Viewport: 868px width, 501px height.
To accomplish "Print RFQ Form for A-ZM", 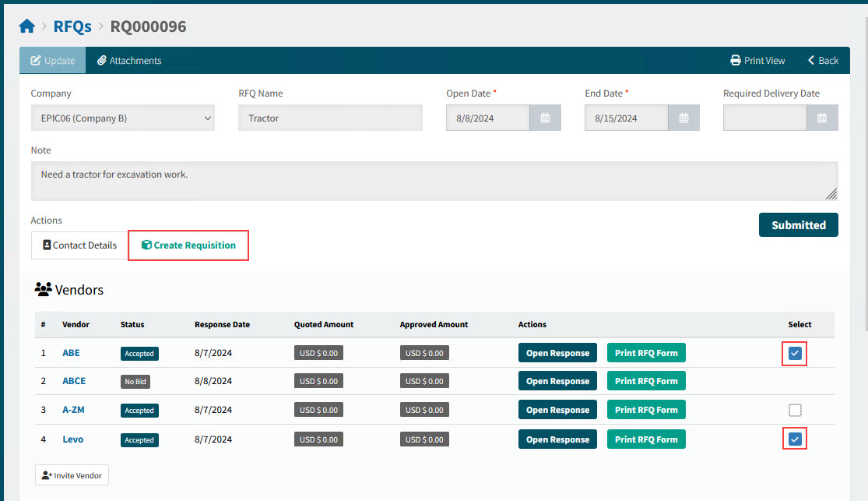I will coord(646,410).
